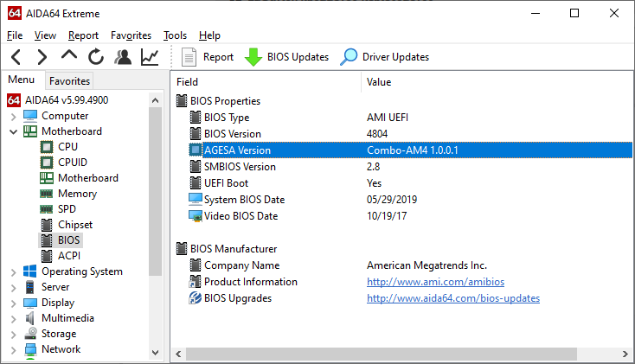This screenshot has height=364, width=635.
Task: Click the BIOS Manufacturer group heading
Action: click(234, 249)
